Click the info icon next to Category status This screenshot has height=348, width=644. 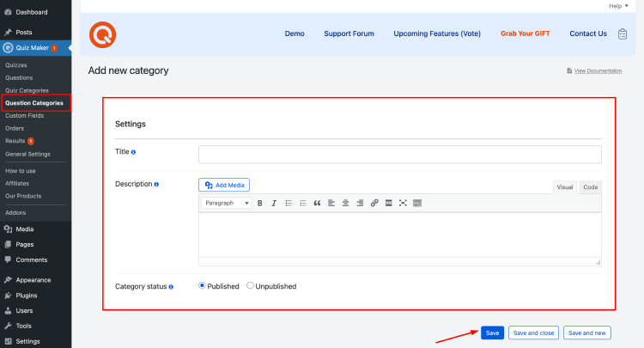click(171, 287)
